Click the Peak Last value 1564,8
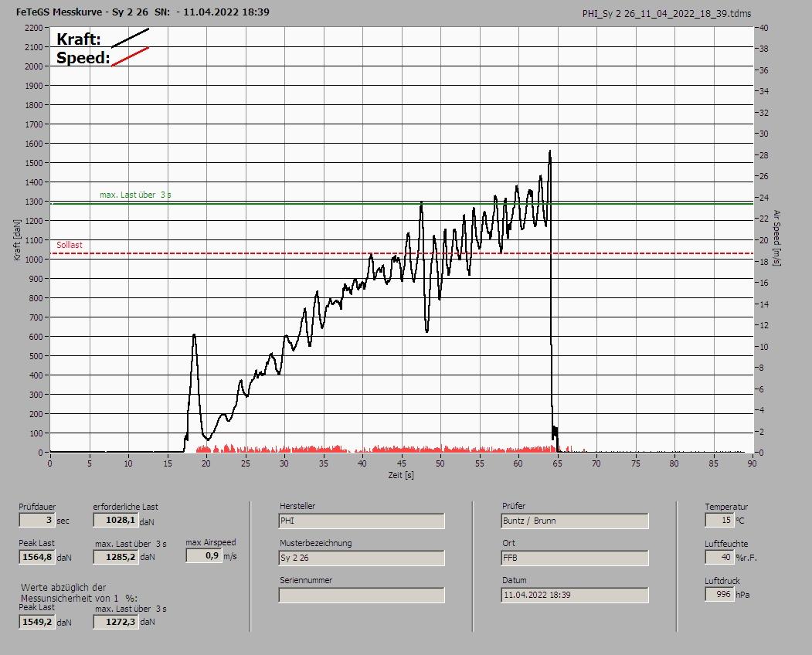Viewport: 812px width, 655px height. coord(36,557)
